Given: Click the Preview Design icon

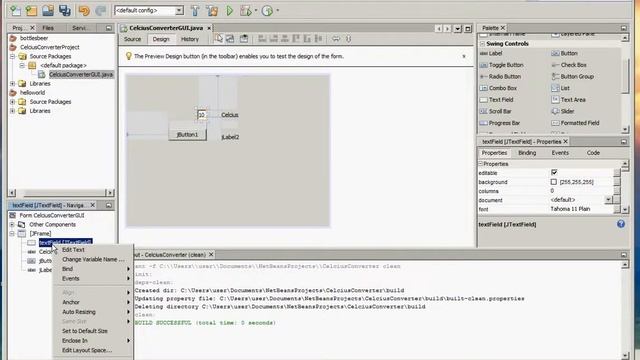Looking at the screenshot, I should click(244, 39).
